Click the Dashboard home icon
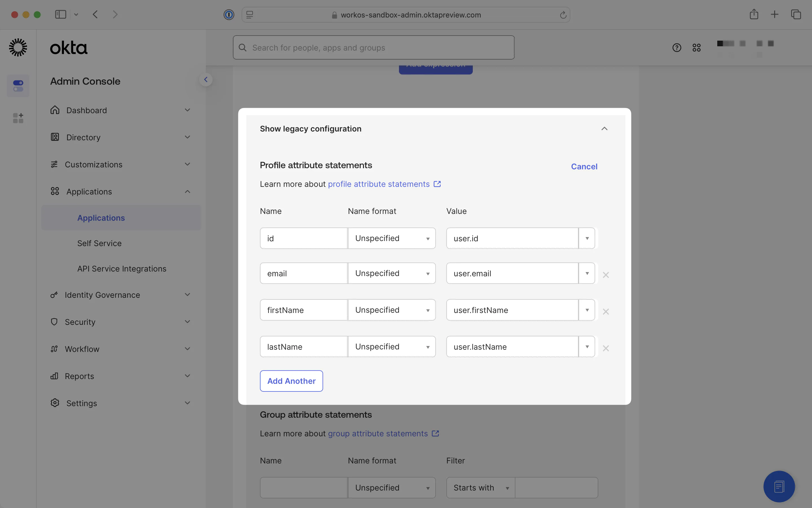The width and height of the screenshot is (812, 508). click(55, 110)
